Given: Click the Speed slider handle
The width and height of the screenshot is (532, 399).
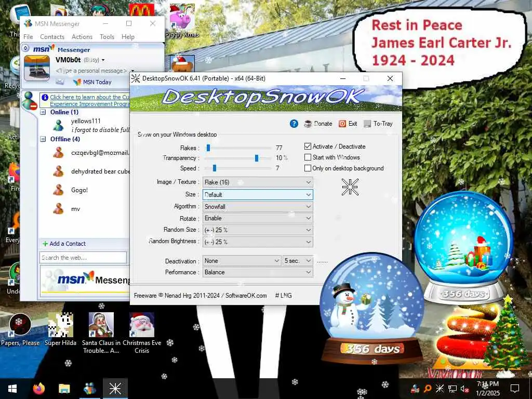Looking at the screenshot, I should pyautogui.click(x=215, y=168).
